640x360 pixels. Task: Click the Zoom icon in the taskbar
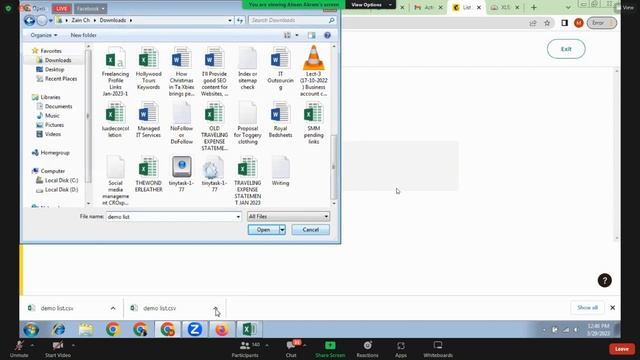[x=195, y=329]
